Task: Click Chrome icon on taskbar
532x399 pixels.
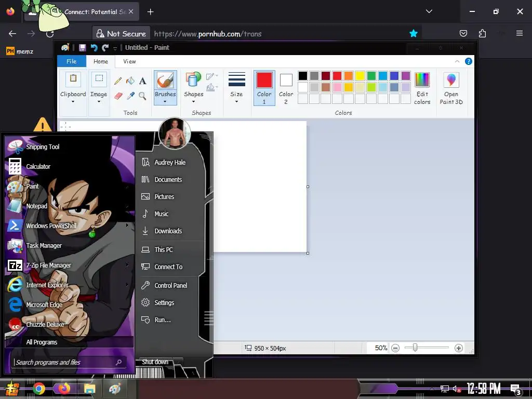Action: click(38, 389)
